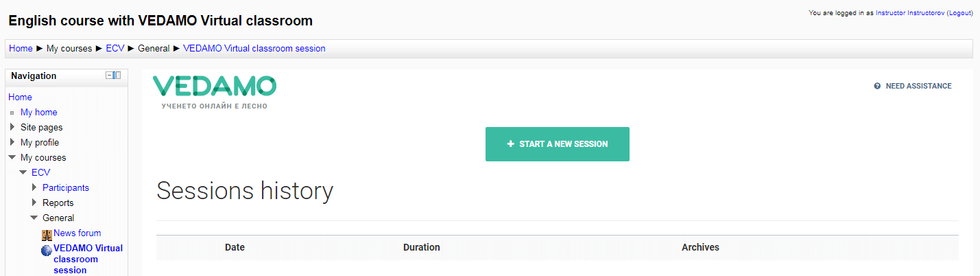The width and height of the screenshot is (980, 276).
Task: Click the plus icon on Start a New Session
Action: [510, 144]
